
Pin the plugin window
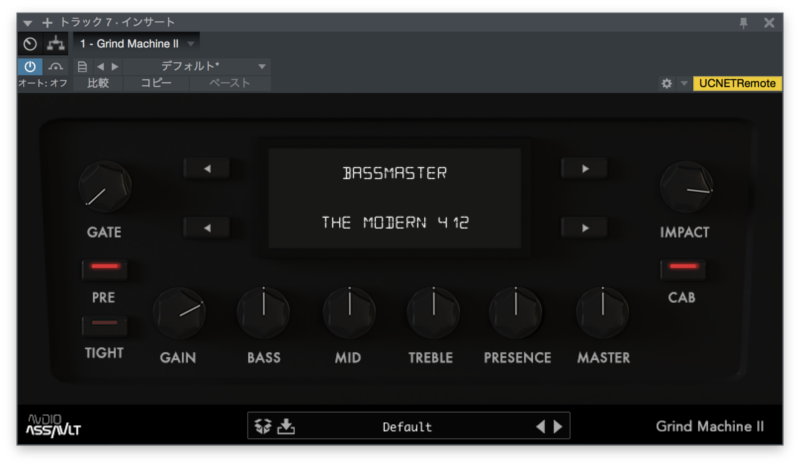click(x=743, y=22)
